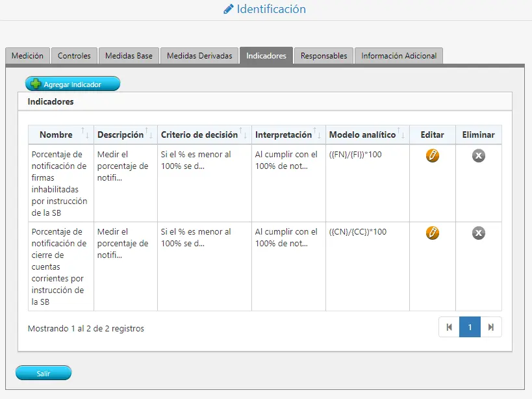
Task: Delete the firmas inhabilitadas indicator row
Action: [478, 156]
